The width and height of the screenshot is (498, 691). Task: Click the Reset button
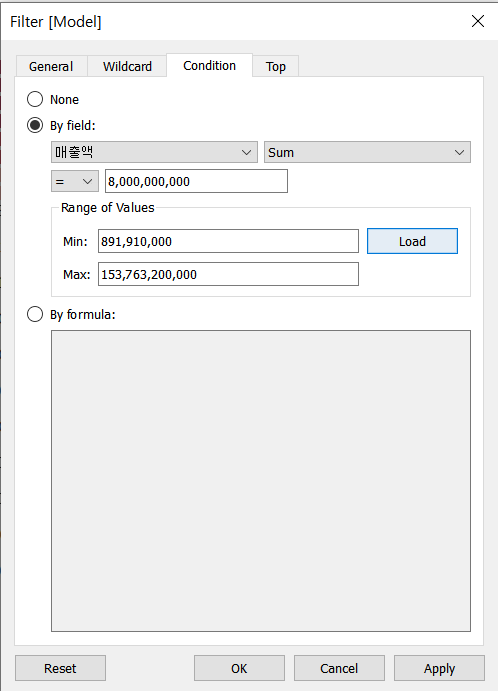[60, 668]
